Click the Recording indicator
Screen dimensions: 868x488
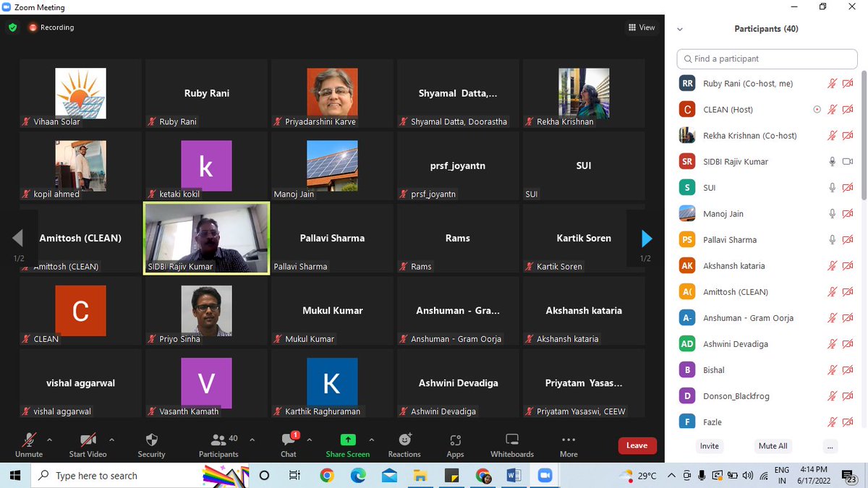click(x=51, y=27)
